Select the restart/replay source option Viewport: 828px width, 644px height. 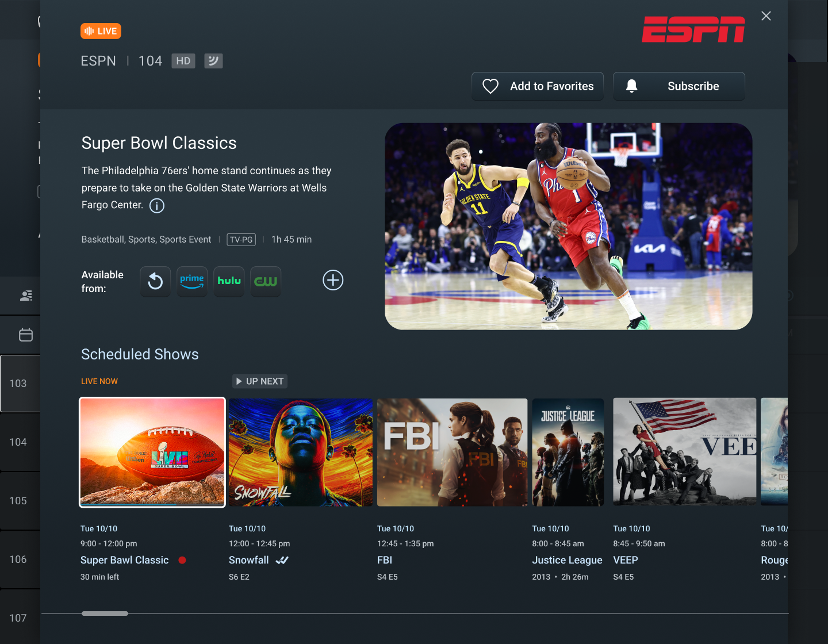155,282
